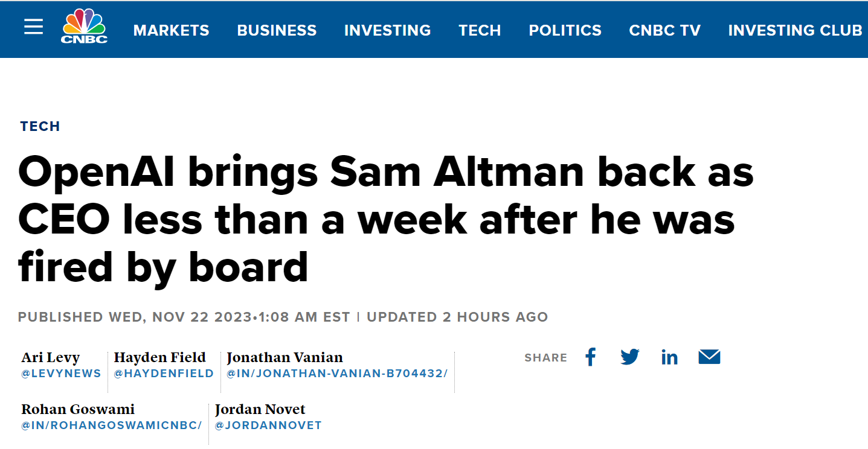The width and height of the screenshot is (868, 449).
Task: Click the TECH category label above headline
Action: pos(40,126)
